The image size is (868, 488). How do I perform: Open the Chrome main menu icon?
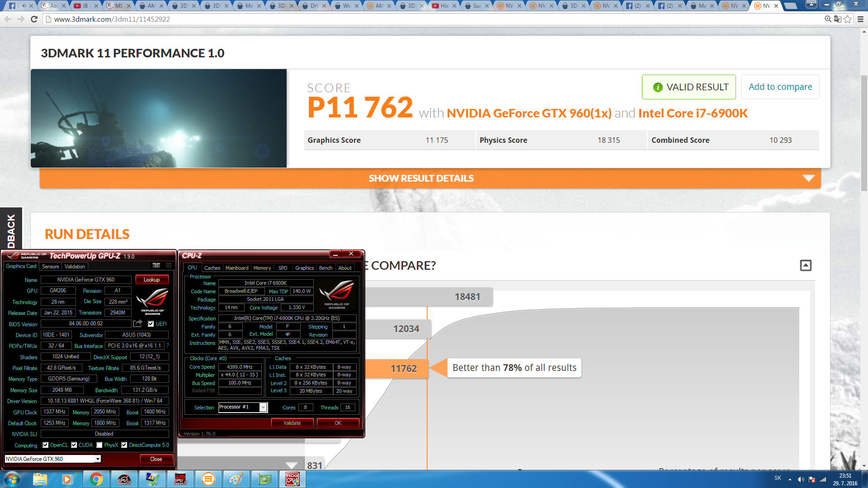pos(860,19)
